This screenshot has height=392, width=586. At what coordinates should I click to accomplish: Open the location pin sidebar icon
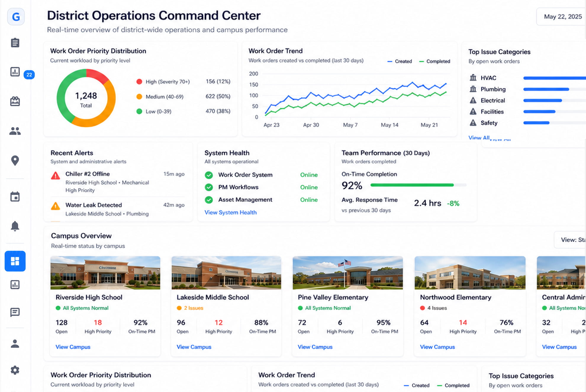pos(15,160)
